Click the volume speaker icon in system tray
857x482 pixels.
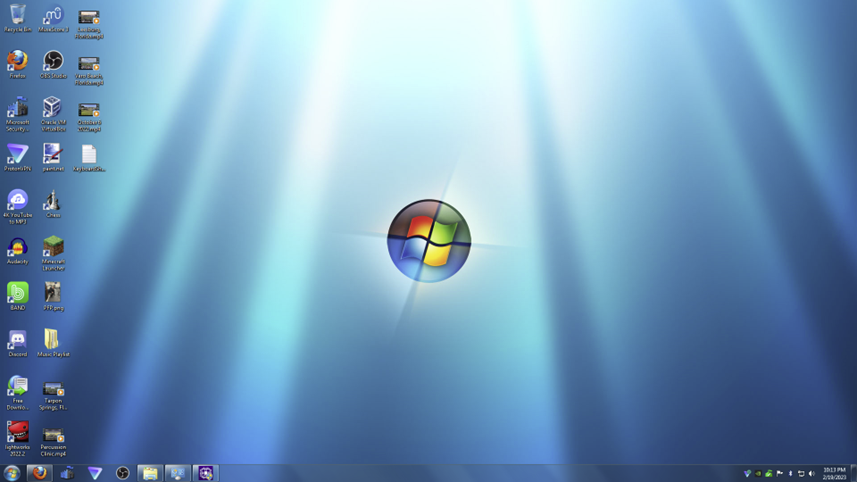(x=811, y=473)
